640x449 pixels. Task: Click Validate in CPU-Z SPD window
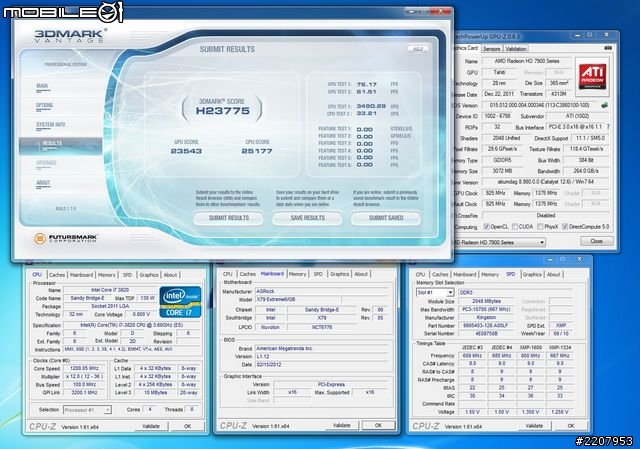coord(534,425)
